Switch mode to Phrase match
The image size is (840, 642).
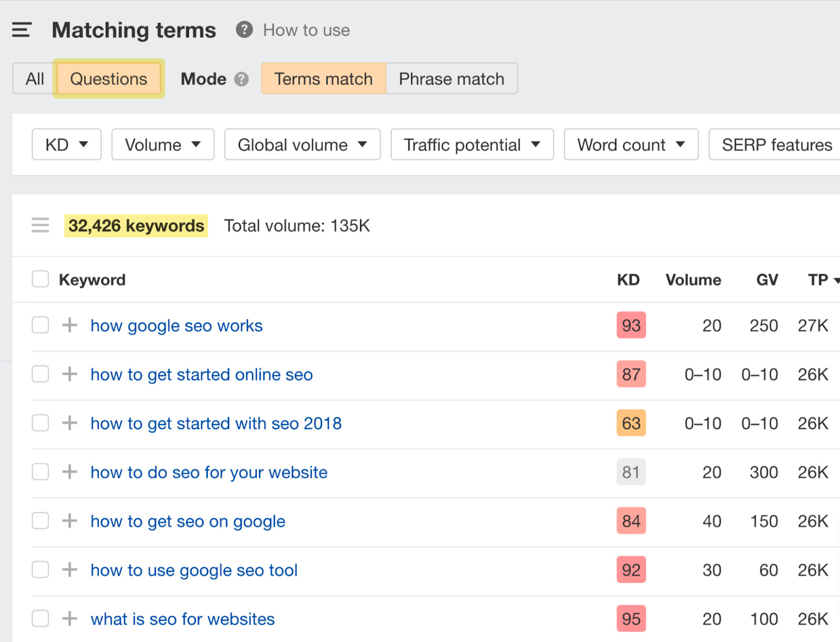coord(451,79)
